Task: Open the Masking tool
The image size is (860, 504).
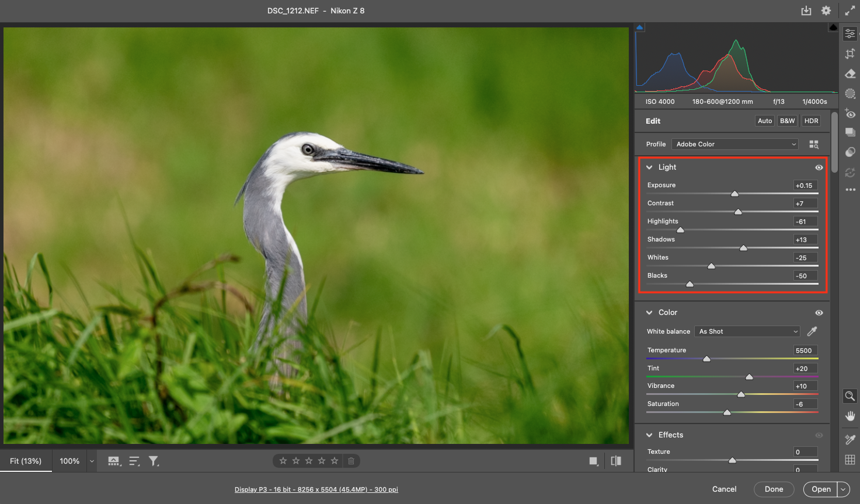Action: [850, 93]
